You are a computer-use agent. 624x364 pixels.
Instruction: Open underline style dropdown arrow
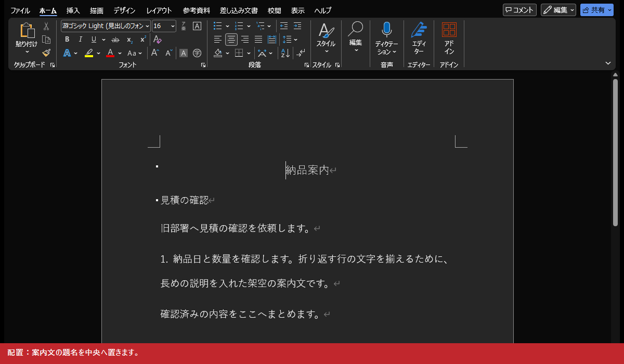pos(103,40)
